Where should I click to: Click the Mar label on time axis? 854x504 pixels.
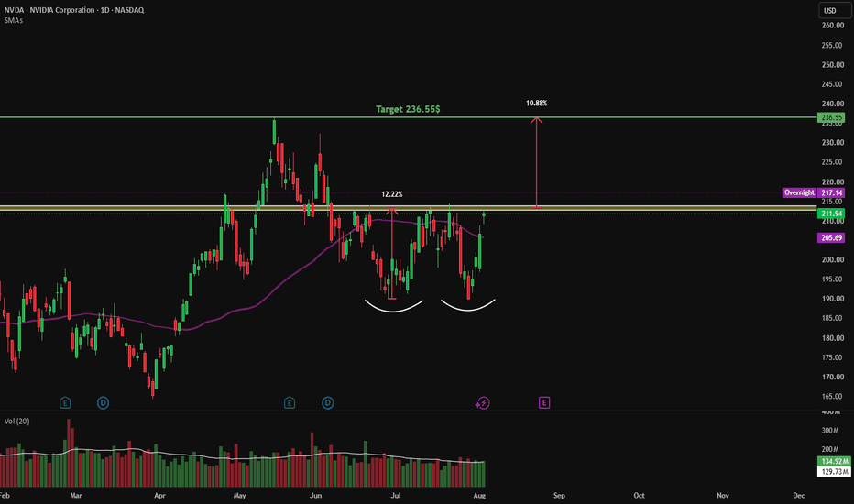pos(76,495)
